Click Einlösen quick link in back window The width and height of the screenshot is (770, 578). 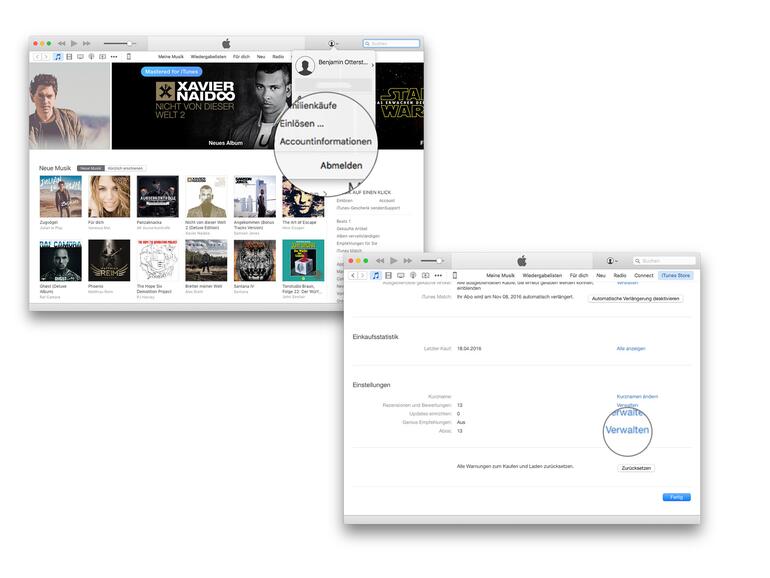pos(345,201)
